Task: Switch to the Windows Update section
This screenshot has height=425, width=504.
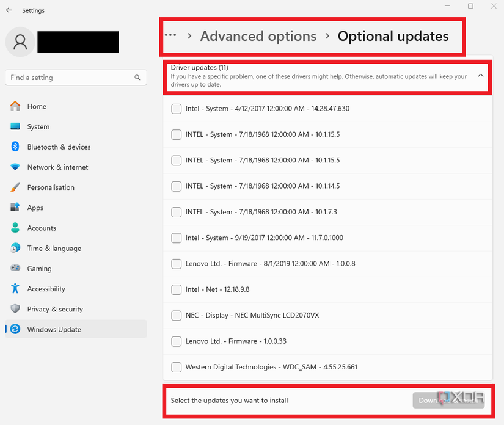Action: click(15, 329)
